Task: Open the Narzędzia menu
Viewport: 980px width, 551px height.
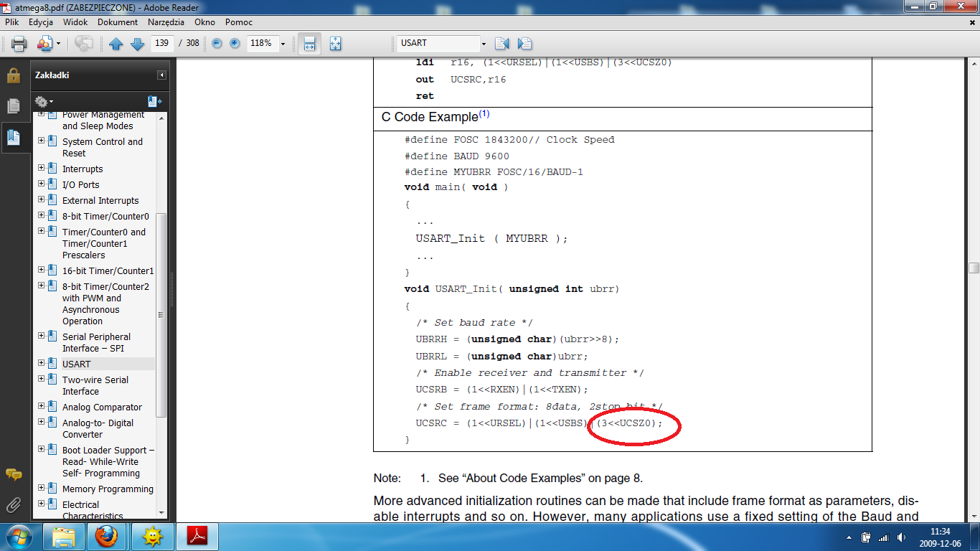Action: (x=166, y=22)
